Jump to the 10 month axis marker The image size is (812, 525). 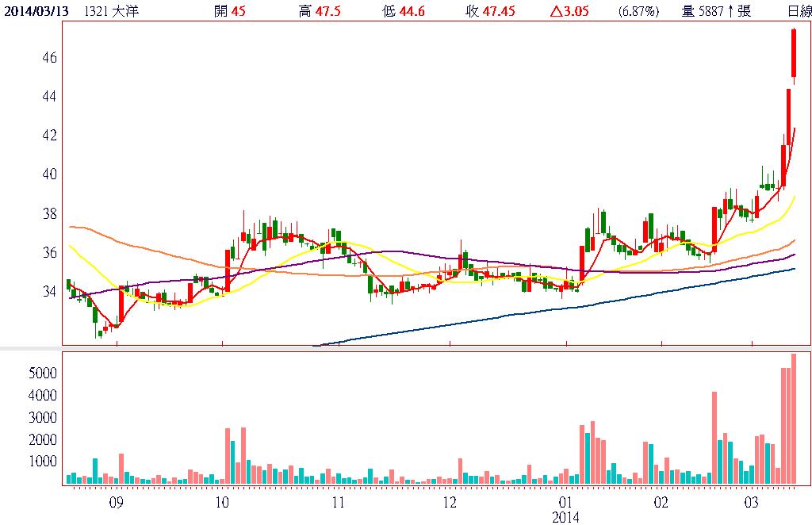coord(222,503)
